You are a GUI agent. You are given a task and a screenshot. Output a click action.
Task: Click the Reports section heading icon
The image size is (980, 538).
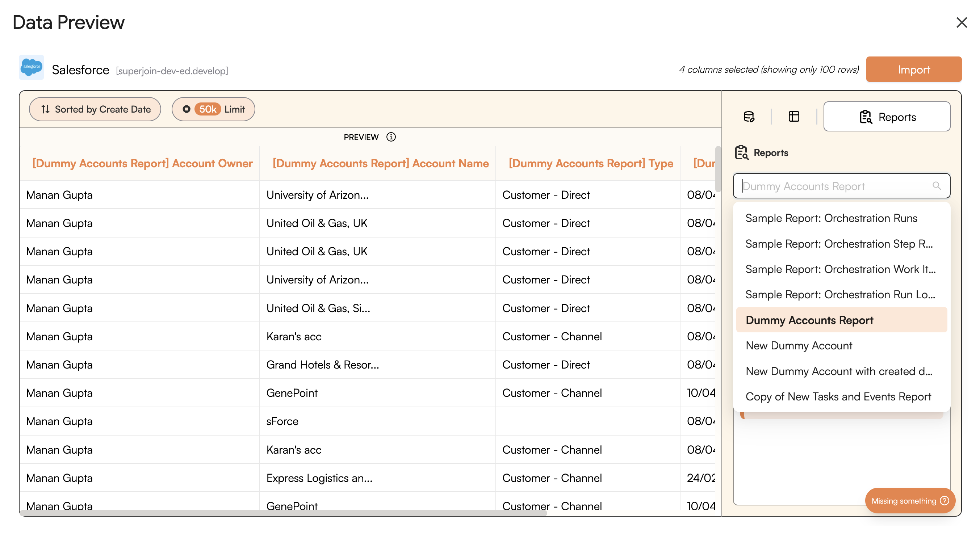click(741, 153)
